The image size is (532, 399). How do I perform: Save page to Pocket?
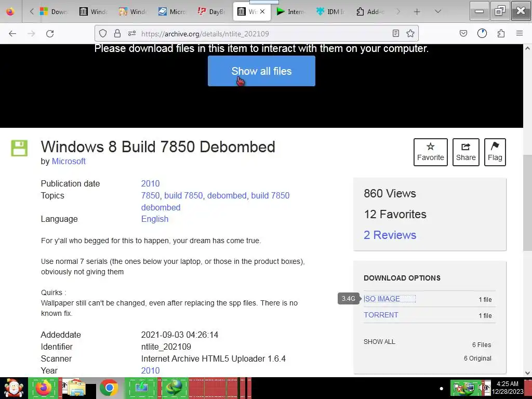coord(463,33)
